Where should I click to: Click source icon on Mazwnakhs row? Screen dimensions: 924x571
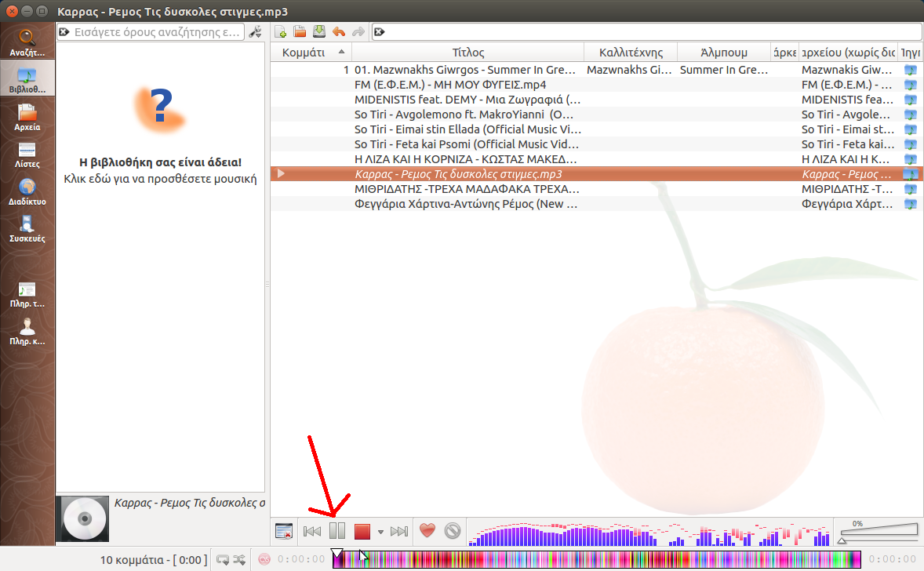pyautogui.click(x=911, y=70)
